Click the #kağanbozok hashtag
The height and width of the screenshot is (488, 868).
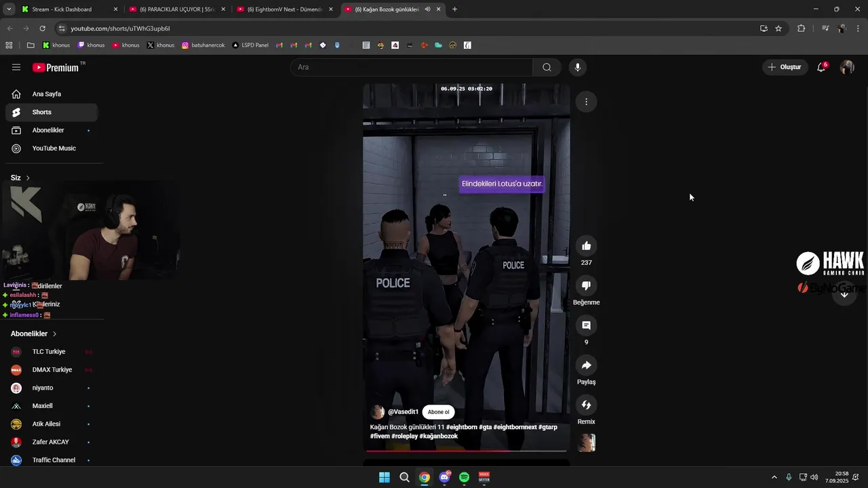coord(439,436)
